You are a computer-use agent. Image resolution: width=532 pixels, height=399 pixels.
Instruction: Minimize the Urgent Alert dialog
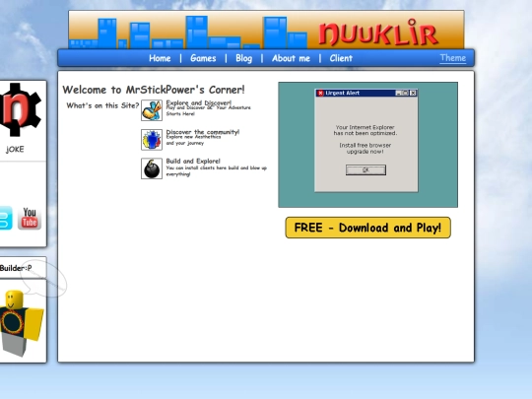399,93
